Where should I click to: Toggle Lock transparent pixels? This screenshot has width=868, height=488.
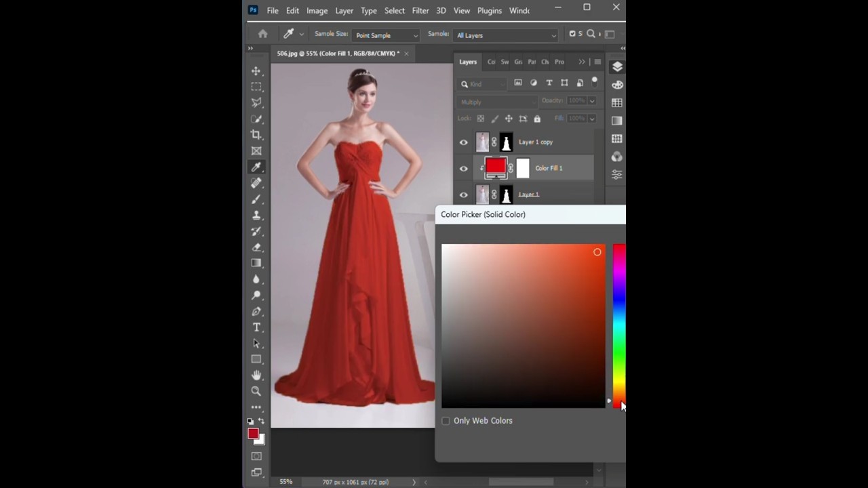click(481, 119)
